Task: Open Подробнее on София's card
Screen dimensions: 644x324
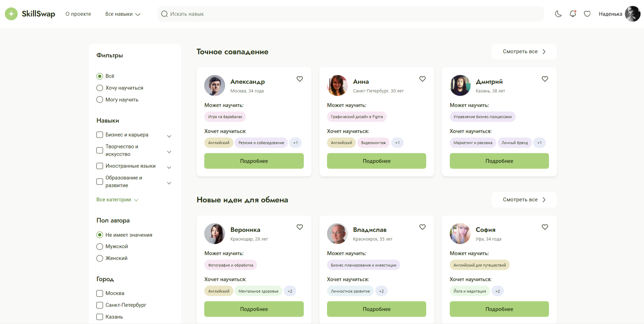Action: coord(499,309)
